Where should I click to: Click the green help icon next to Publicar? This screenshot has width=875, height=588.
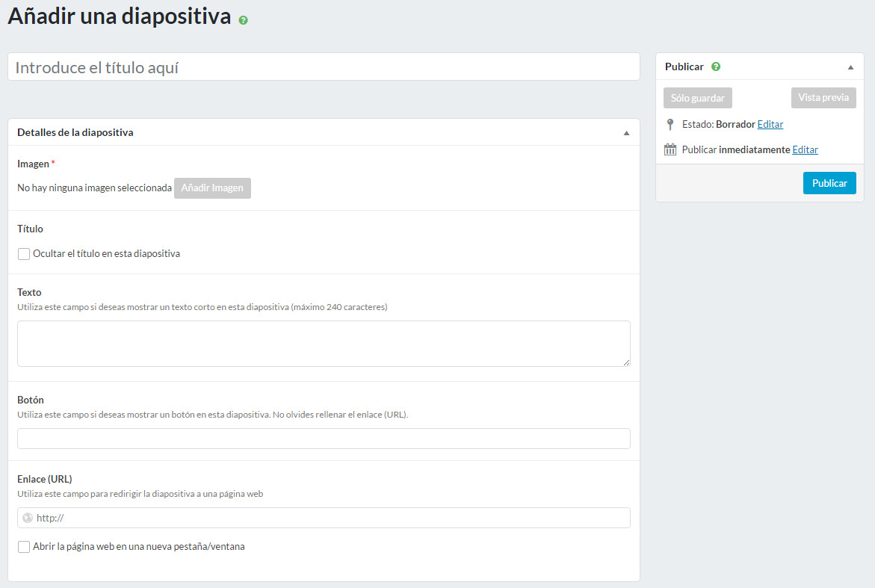click(716, 66)
